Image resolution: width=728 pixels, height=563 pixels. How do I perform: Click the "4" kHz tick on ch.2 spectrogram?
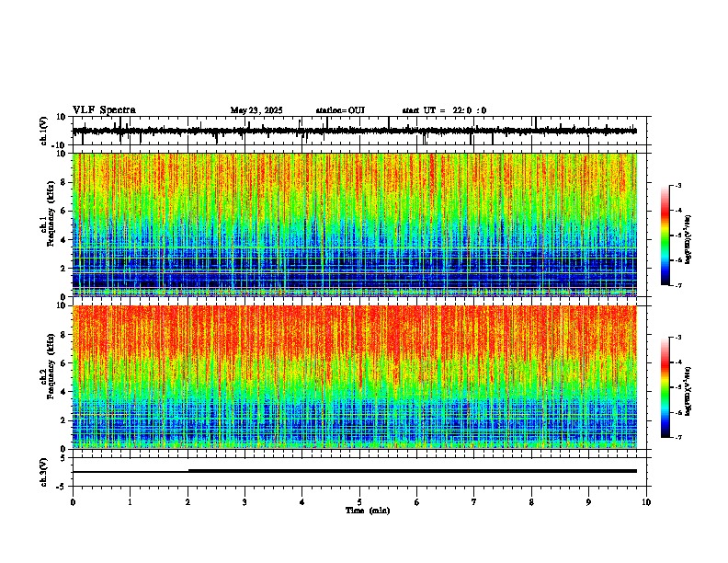(x=63, y=392)
